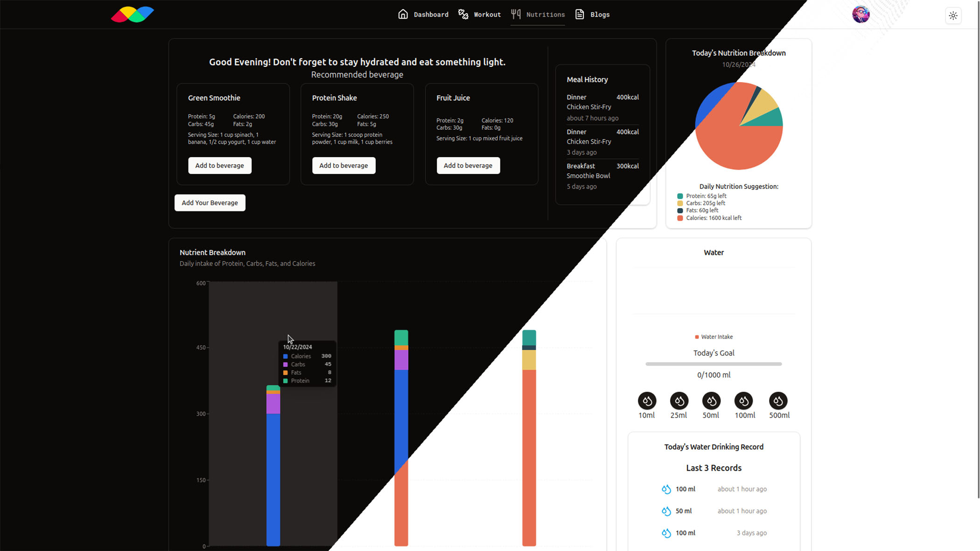Click the 10ml water drop icon
The width and height of the screenshot is (980, 551).
tap(647, 401)
